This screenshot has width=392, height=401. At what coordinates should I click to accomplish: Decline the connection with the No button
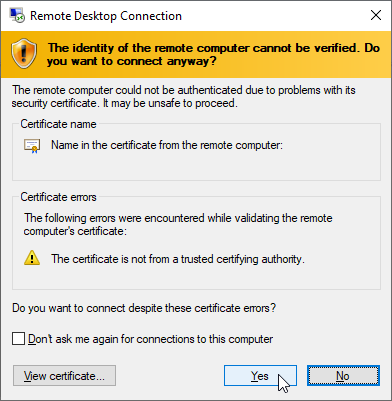[343, 376]
